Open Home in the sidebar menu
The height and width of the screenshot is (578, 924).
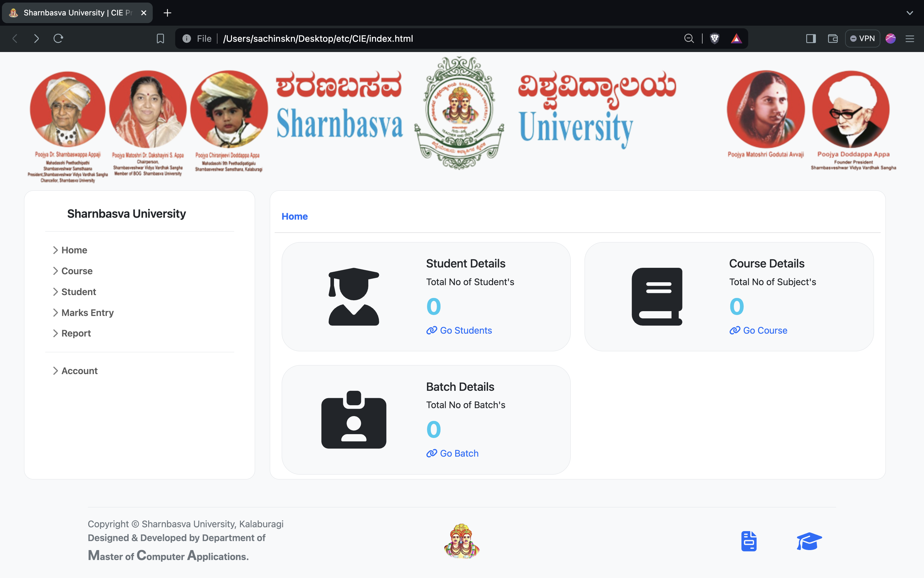click(74, 250)
